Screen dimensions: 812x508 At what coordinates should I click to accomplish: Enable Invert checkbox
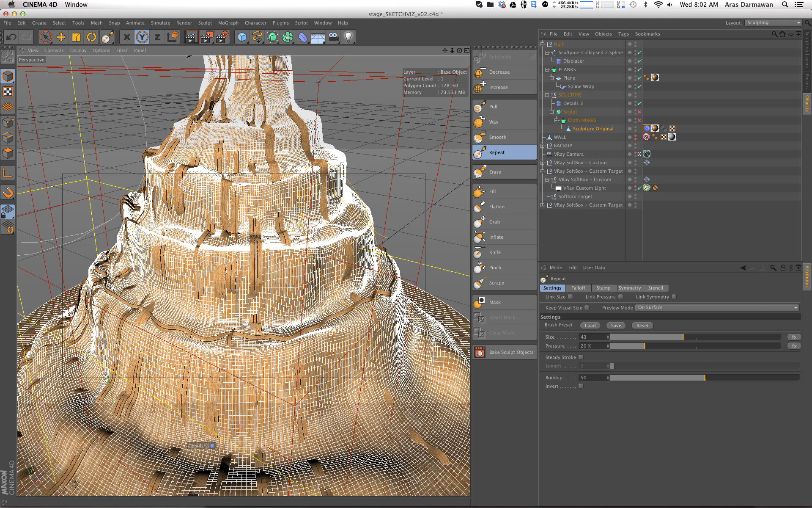click(581, 386)
